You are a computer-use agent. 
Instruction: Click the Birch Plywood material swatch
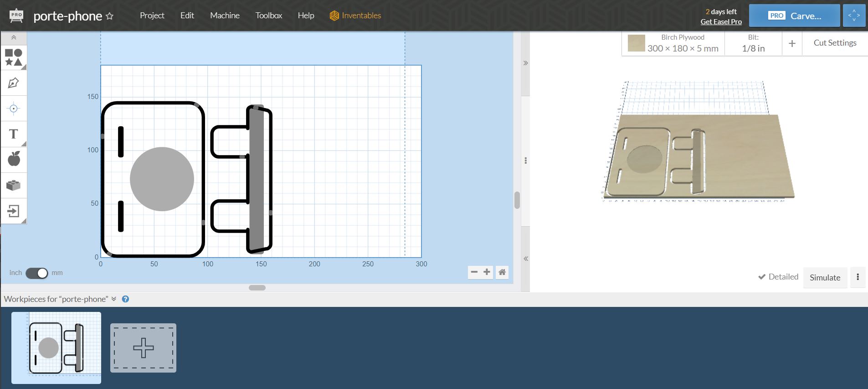tap(637, 43)
